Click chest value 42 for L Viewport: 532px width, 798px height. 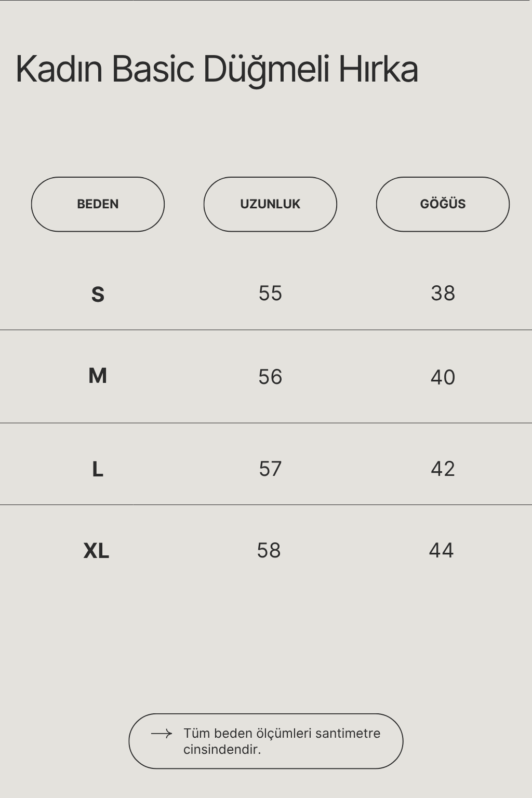point(443,469)
